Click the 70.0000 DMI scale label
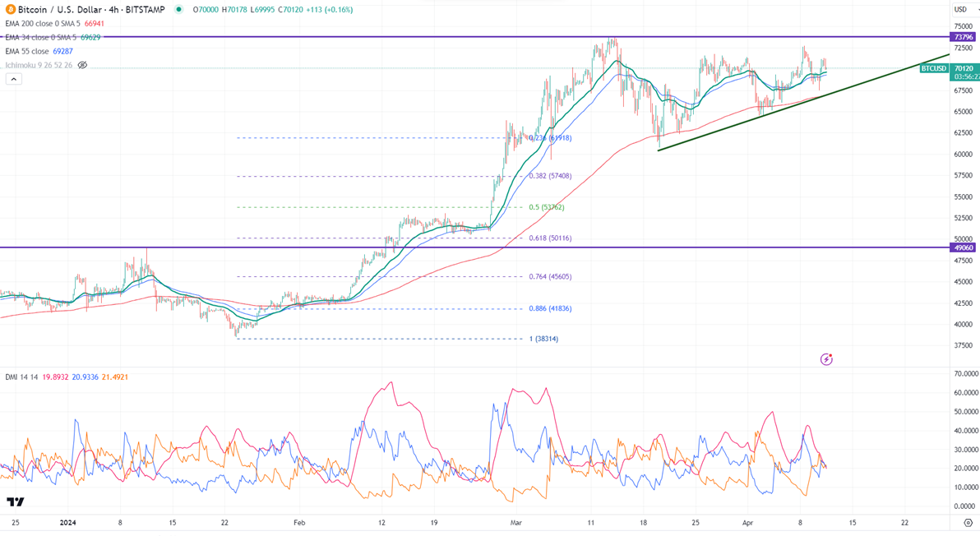Screen dimensions: 980x536 click(x=966, y=374)
